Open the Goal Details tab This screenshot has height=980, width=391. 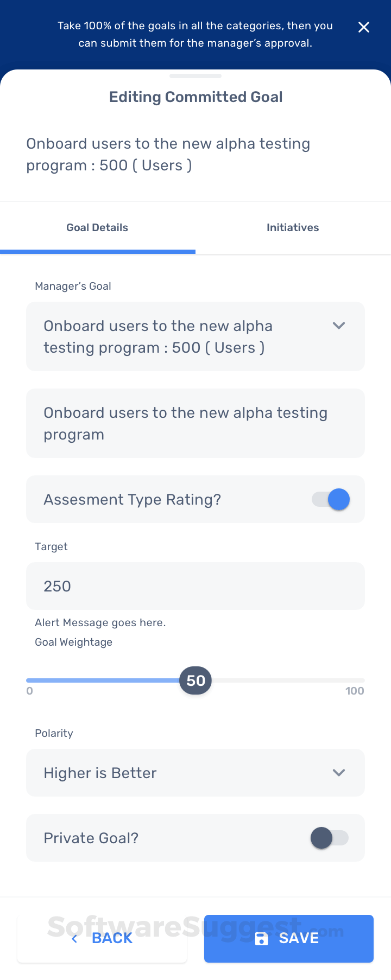(x=97, y=228)
